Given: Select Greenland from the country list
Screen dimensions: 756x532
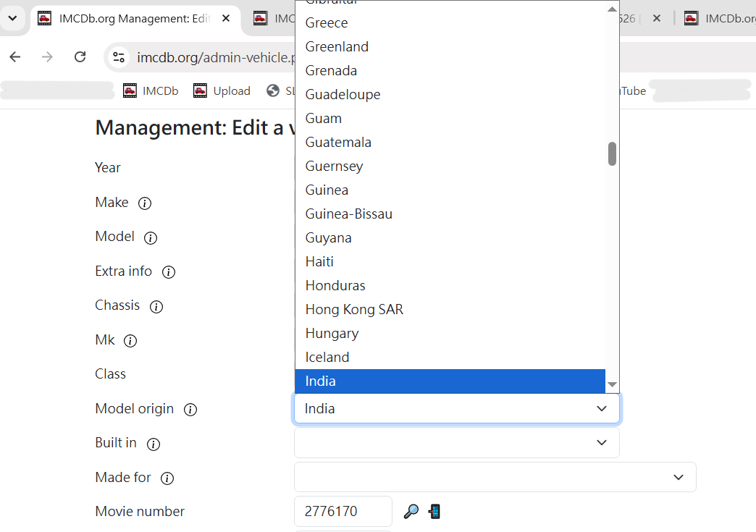Looking at the screenshot, I should coord(450,47).
